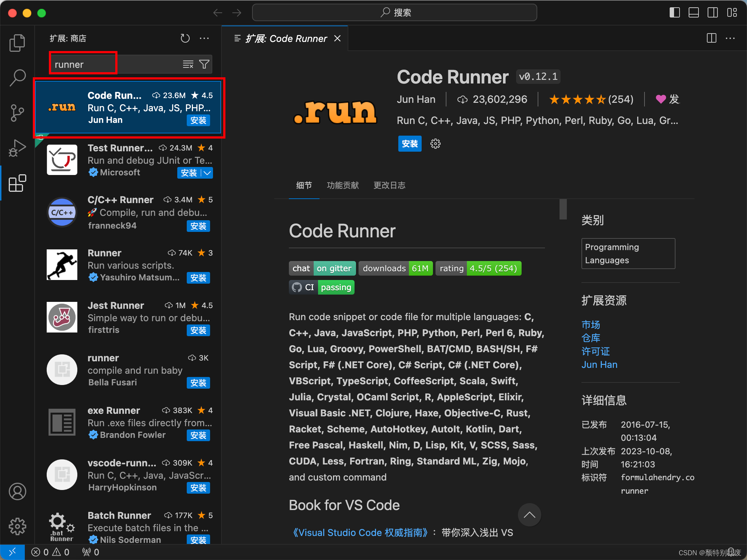Open the remote window status bar button
Viewport: 747px width, 560px height.
tap(12, 552)
